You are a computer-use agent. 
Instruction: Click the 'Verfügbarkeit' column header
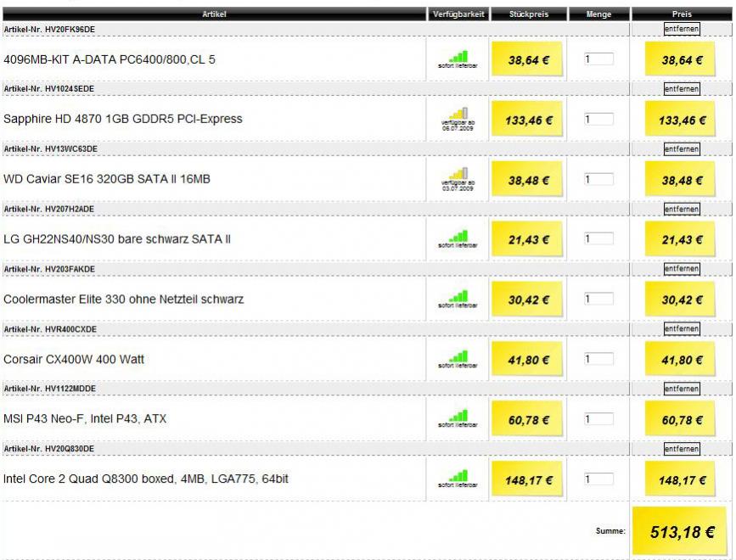[x=458, y=14]
